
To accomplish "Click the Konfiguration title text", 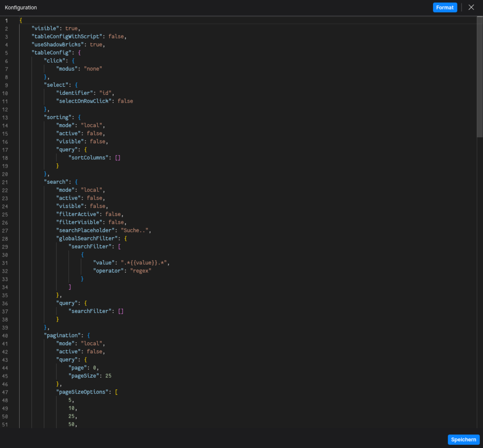I will 21,7.
